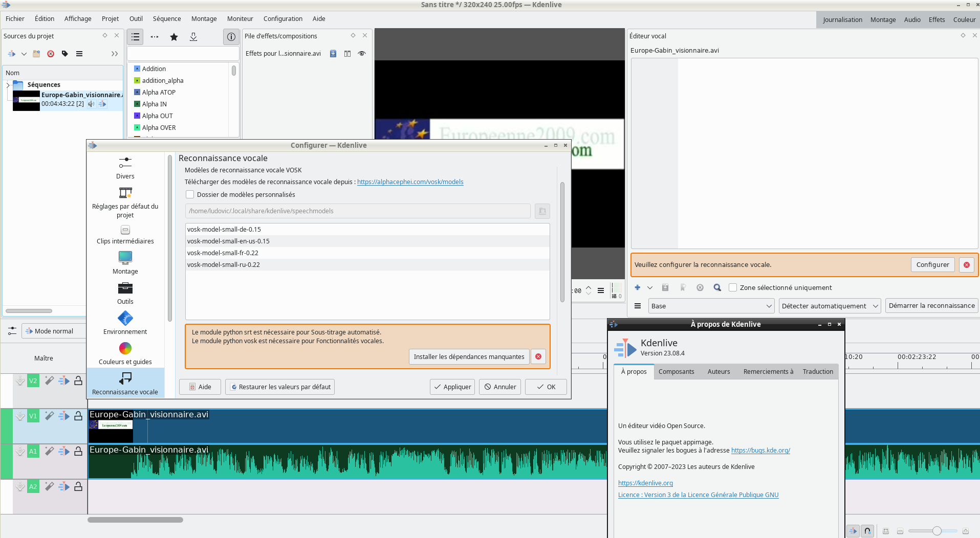The height and width of the screenshot is (538, 980).
Task: Open the Base dropdown in Éditeur vocal
Action: (711, 306)
